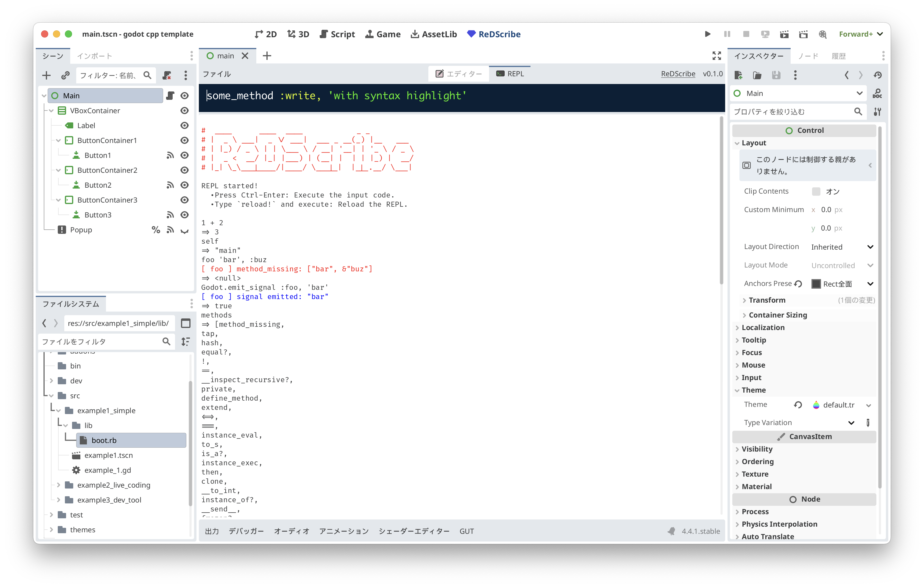Select boot.rb in the filesystem tree
Screen dimensions: 924x588
[x=131, y=440]
